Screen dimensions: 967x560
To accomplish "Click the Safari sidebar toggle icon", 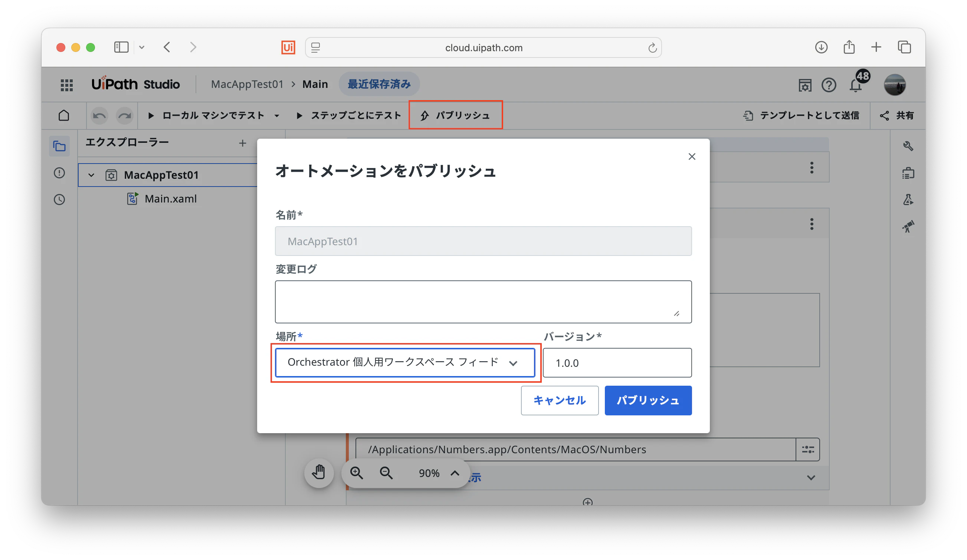I will pyautogui.click(x=121, y=47).
